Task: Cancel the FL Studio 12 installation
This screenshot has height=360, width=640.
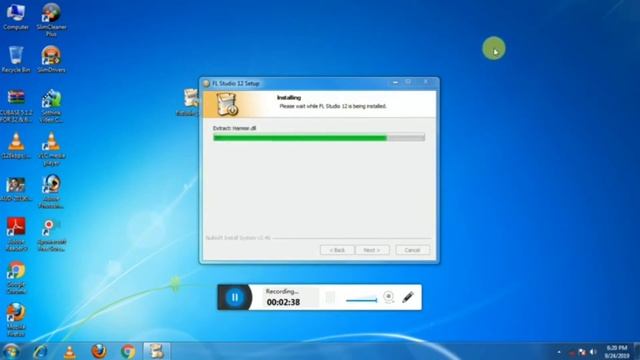Action: tap(412, 250)
